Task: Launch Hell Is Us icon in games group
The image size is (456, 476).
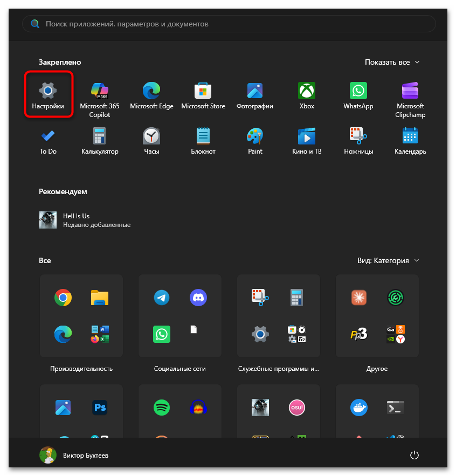Action: (260, 408)
